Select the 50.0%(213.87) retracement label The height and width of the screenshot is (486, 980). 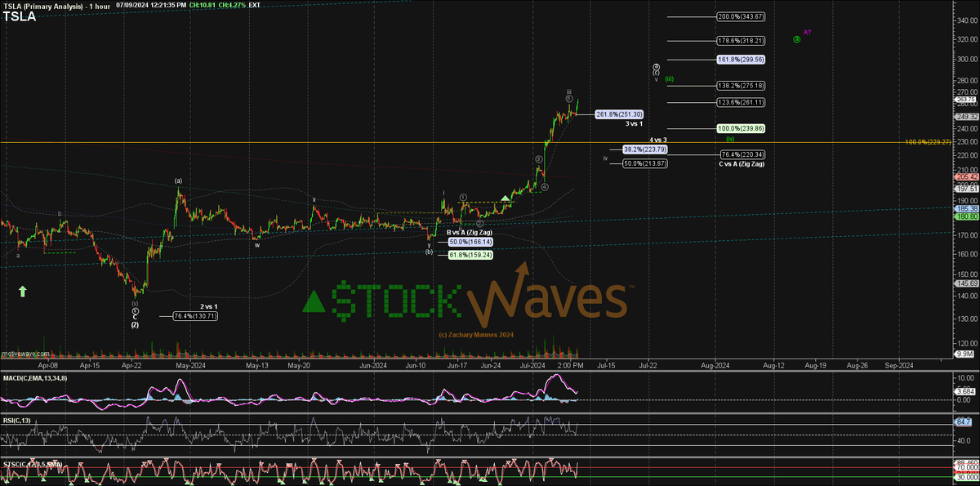(645, 163)
